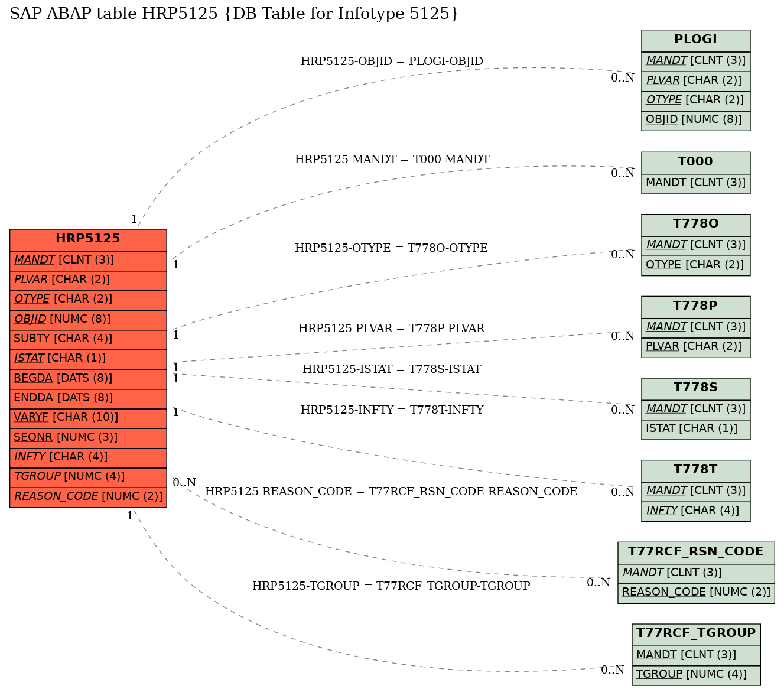Select PLVAR field in PLOGI table
Viewport: 784px width, 692px height.
point(695,81)
